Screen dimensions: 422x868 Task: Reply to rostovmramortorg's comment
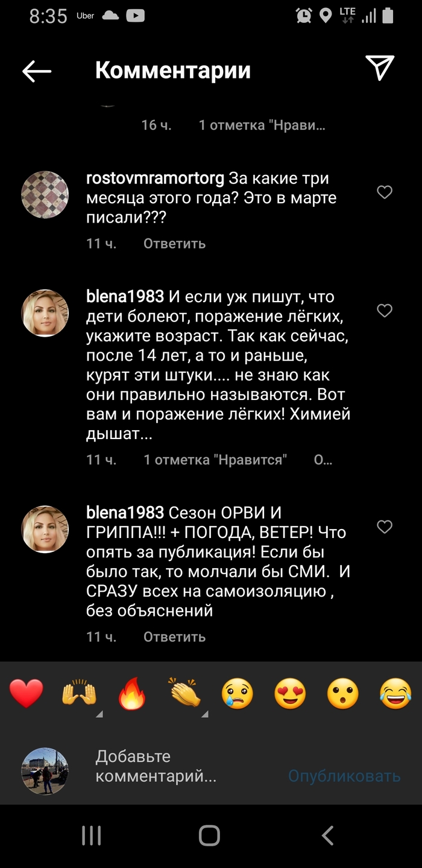point(174,244)
